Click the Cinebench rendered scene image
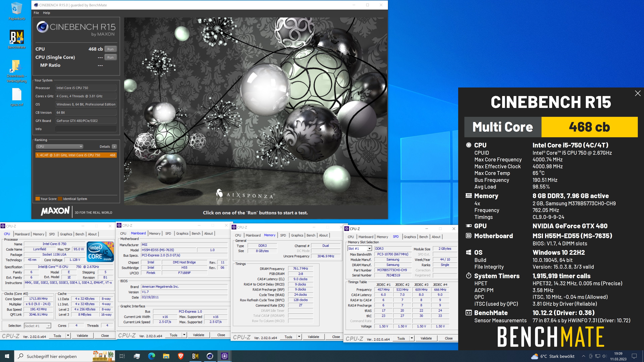Viewport: 644px width, 362px height. point(255,111)
